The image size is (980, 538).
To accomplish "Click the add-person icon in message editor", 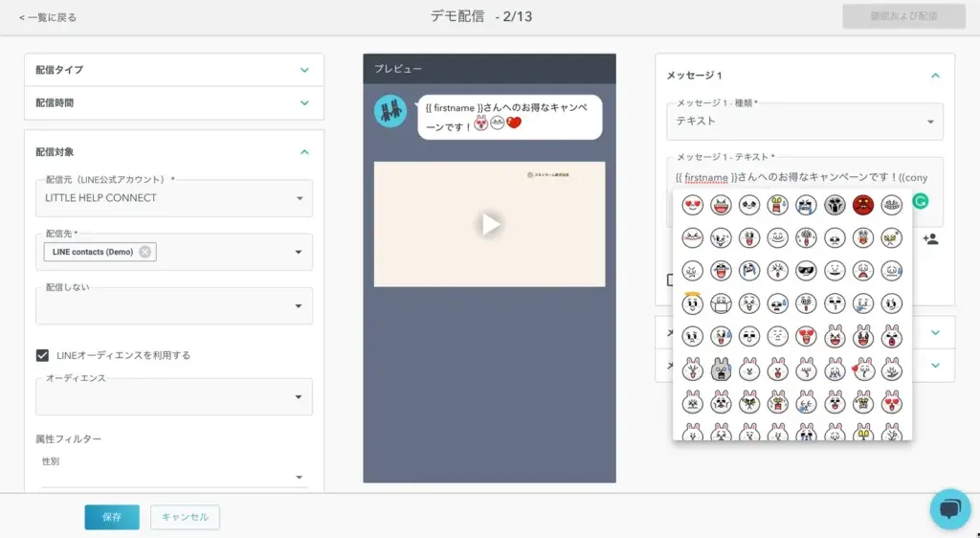I will [x=929, y=238].
